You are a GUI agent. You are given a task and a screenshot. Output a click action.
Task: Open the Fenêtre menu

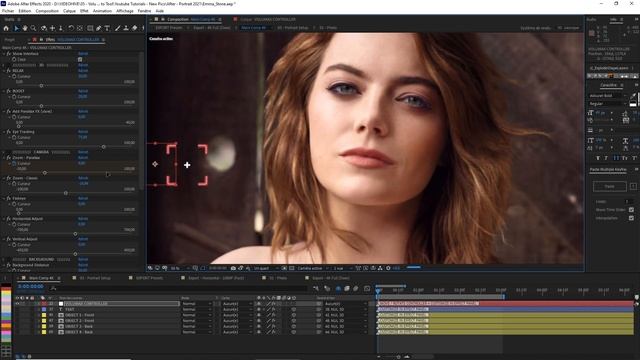click(144, 11)
